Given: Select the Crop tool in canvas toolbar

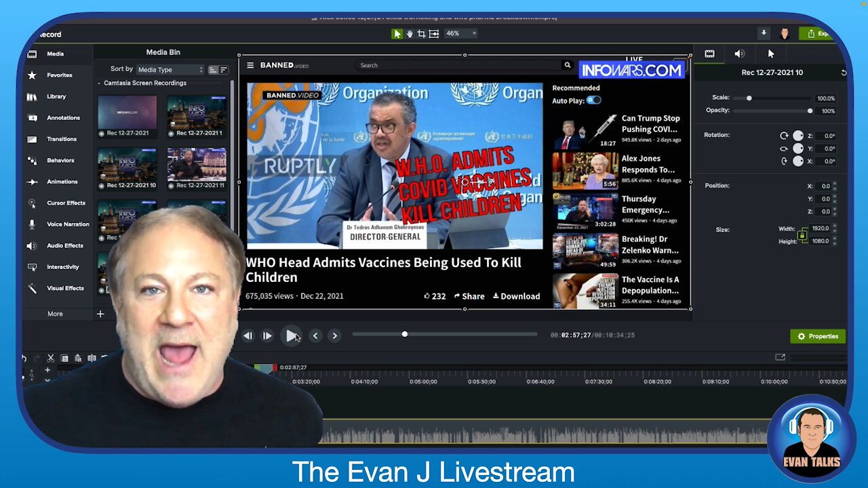Looking at the screenshot, I should (x=421, y=34).
